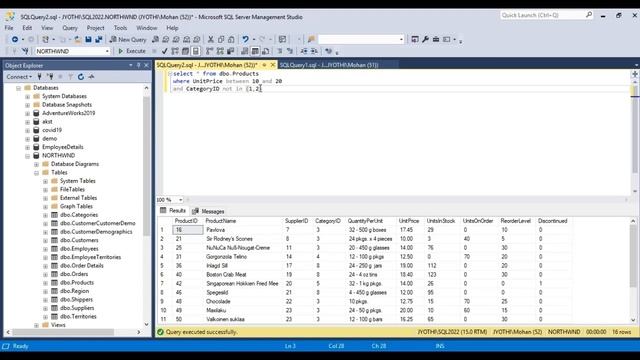Image resolution: width=640 pixels, height=360 pixels.
Task: Click the Parse query checkmark icon
Action: (x=164, y=51)
